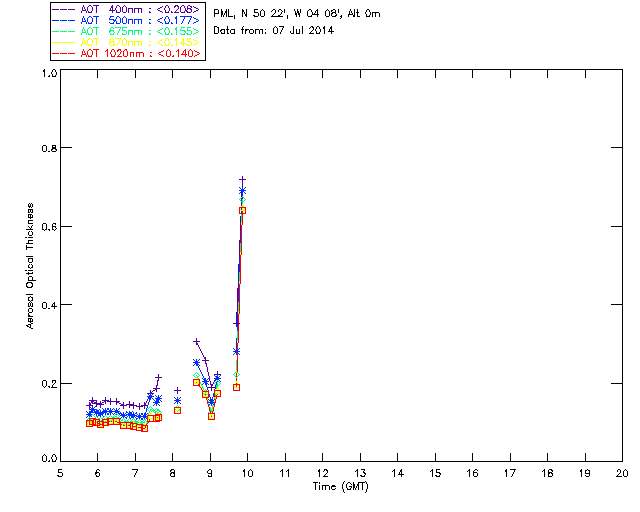Viewport: 640px width, 512px height.
Task: Click the AOT 675nm legend entry
Action: 127,31
